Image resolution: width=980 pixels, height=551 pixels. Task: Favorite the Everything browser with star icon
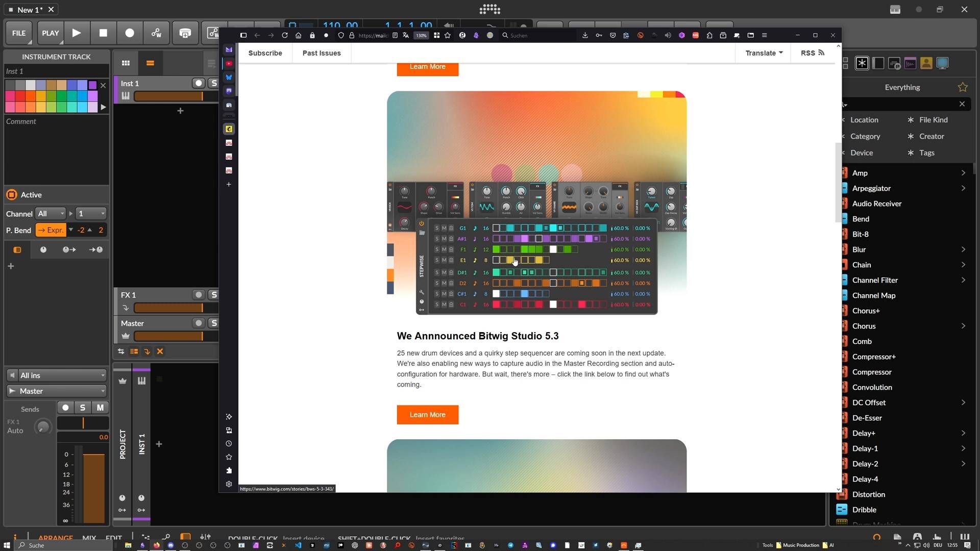(963, 87)
